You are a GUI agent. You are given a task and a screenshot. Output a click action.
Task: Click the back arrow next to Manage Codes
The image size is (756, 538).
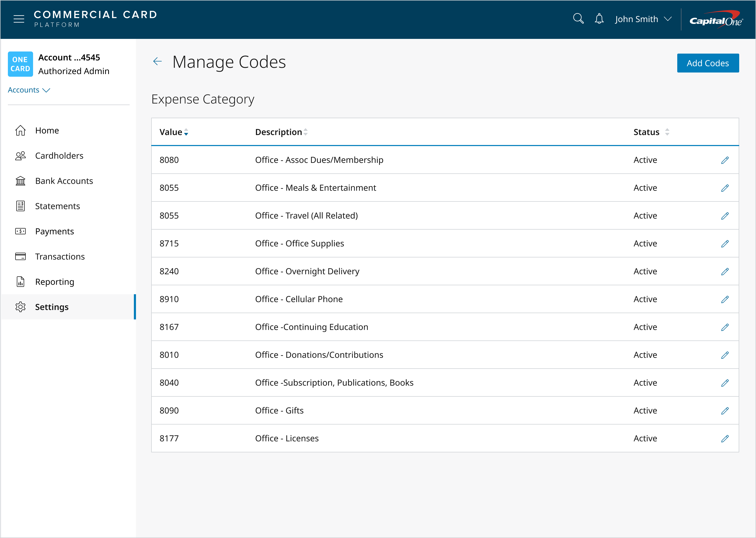tap(157, 61)
